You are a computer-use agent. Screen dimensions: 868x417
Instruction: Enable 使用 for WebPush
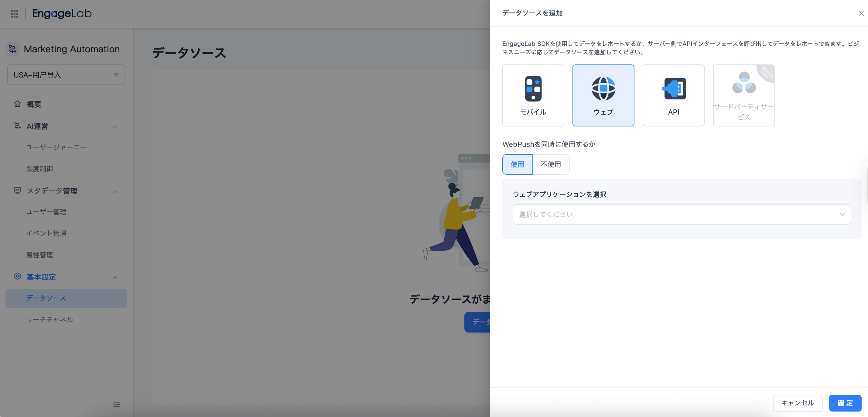pos(517,164)
